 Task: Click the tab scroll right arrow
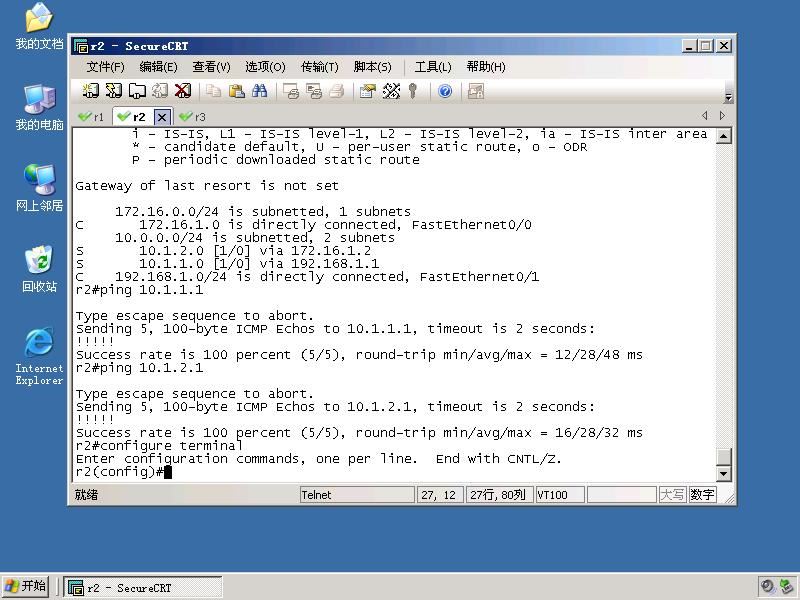(x=722, y=116)
